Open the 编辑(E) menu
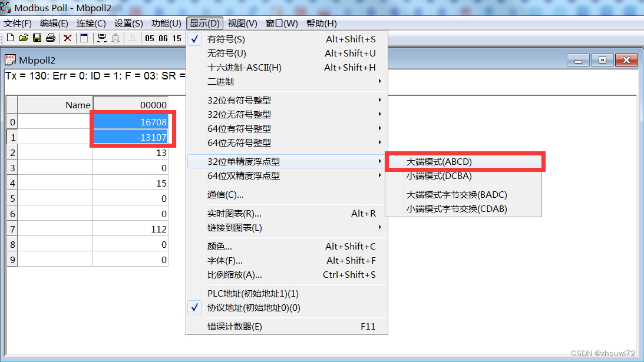This screenshot has width=644, height=362. coord(54,24)
